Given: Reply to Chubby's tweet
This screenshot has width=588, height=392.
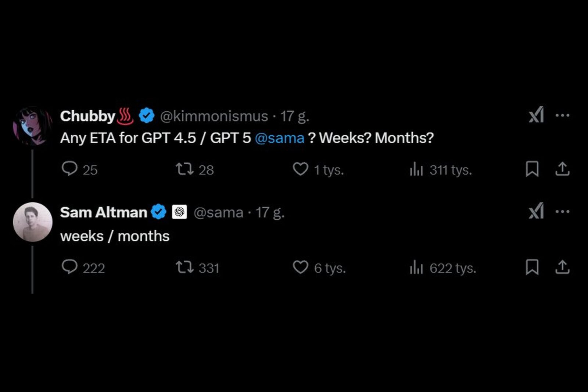Looking at the screenshot, I should (x=69, y=169).
